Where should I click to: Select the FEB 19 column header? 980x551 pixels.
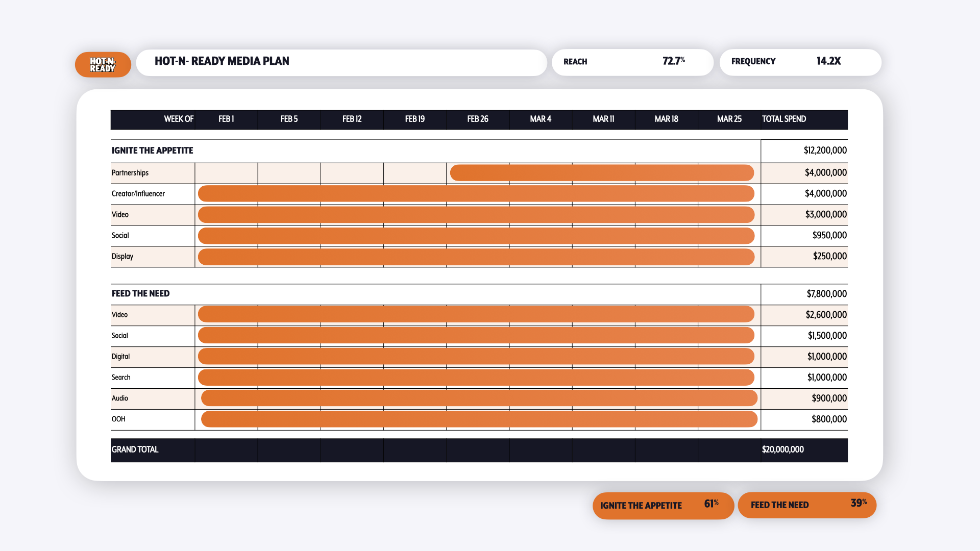click(414, 119)
